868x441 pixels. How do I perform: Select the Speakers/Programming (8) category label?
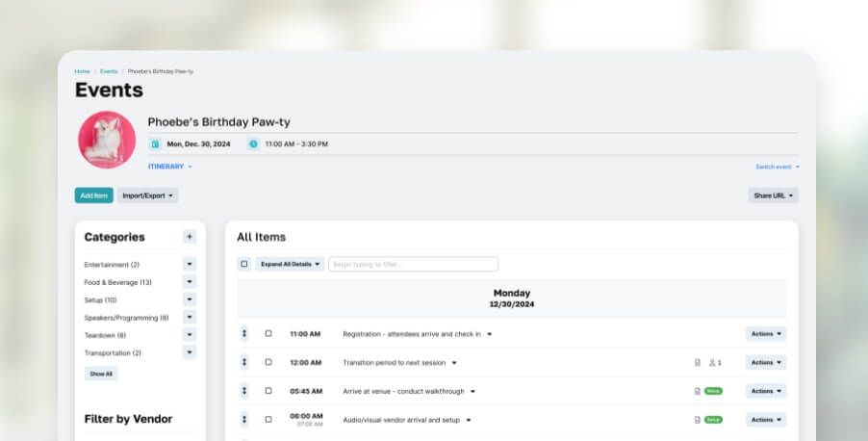pos(126,318)
